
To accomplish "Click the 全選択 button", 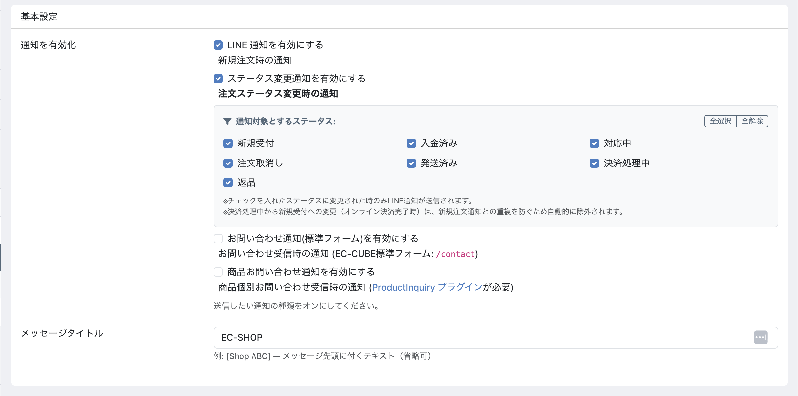I will pyautogui.click(x=720, y=121).
